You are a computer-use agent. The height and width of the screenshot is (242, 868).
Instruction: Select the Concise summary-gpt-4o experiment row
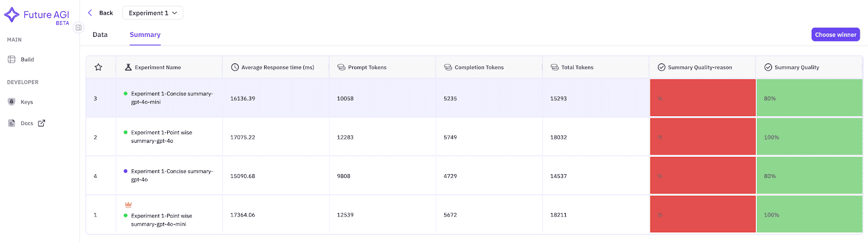click(x=474, y=176)
